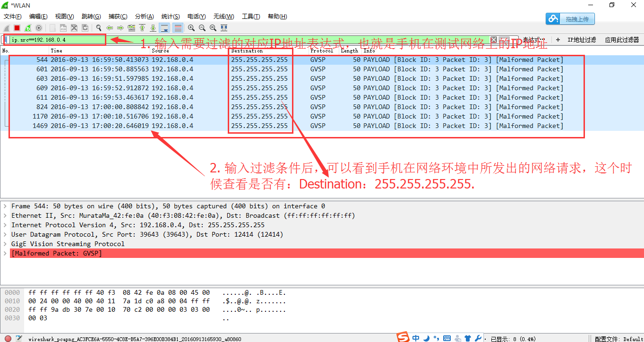Screen dimensions: 644x342
Task: Click the IP地址过滤 filter button
Action: (x=582, y=40)
